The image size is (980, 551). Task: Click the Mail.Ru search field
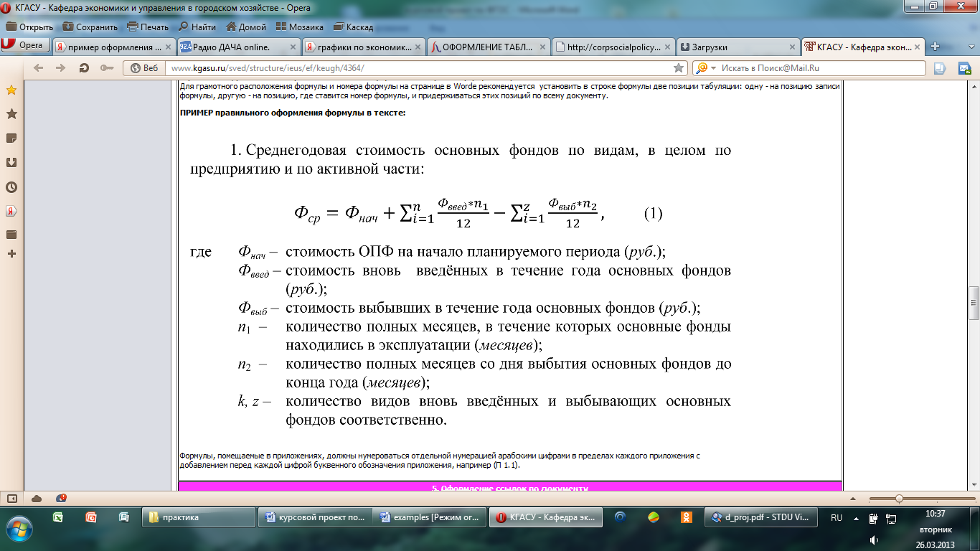tap(821, 68)
